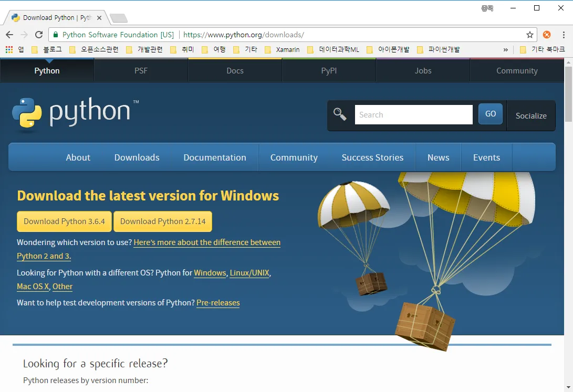Bookmark this page with the star icon
573x392 pixels.
click(x=529, y=35)
